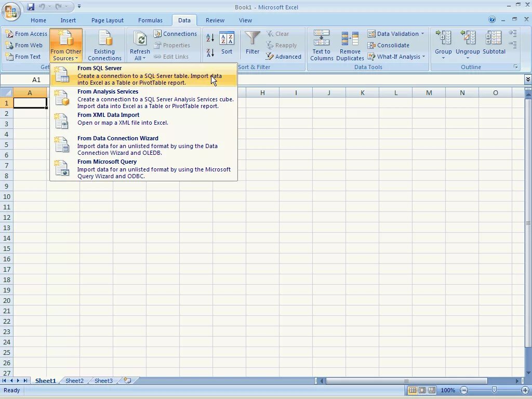Image resolution: width=532 pixels, height=399 pixels.
Task: Switch to the Page Layout tab
Action: 107,20
